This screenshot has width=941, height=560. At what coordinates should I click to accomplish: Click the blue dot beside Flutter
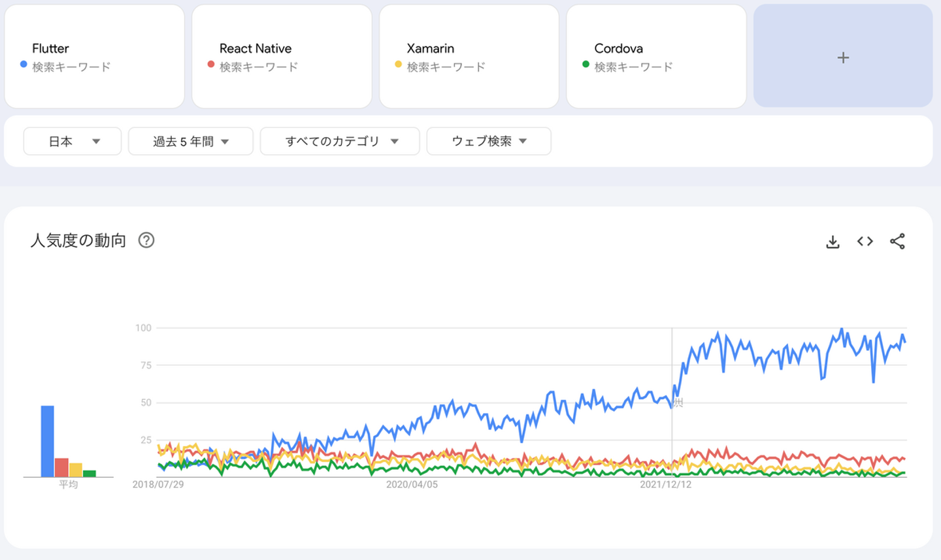24,64
